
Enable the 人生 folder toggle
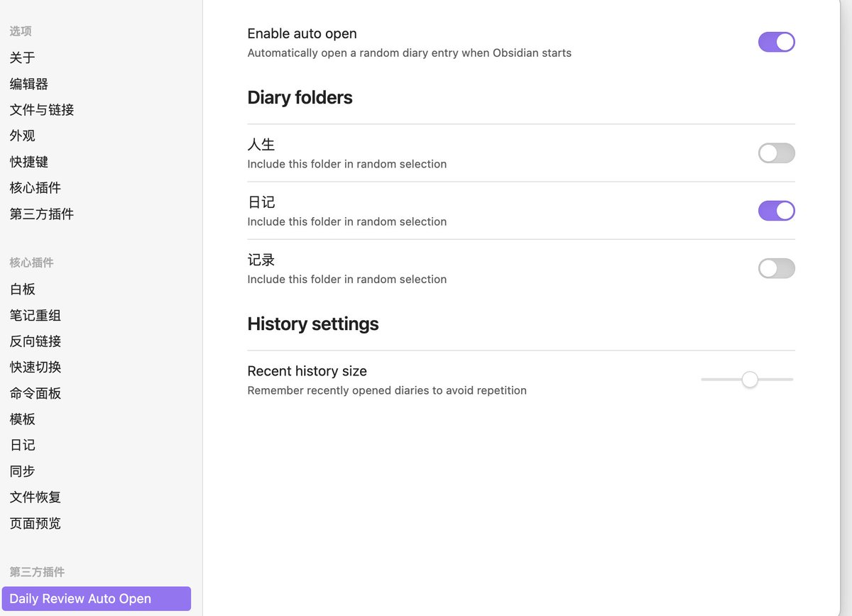(x=776, y=153)
